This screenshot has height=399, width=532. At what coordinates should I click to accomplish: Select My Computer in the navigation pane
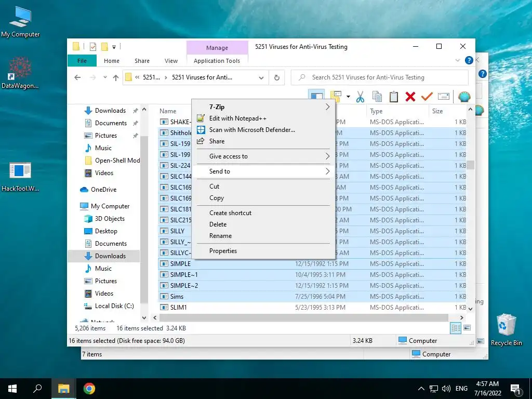pos(110,206)
